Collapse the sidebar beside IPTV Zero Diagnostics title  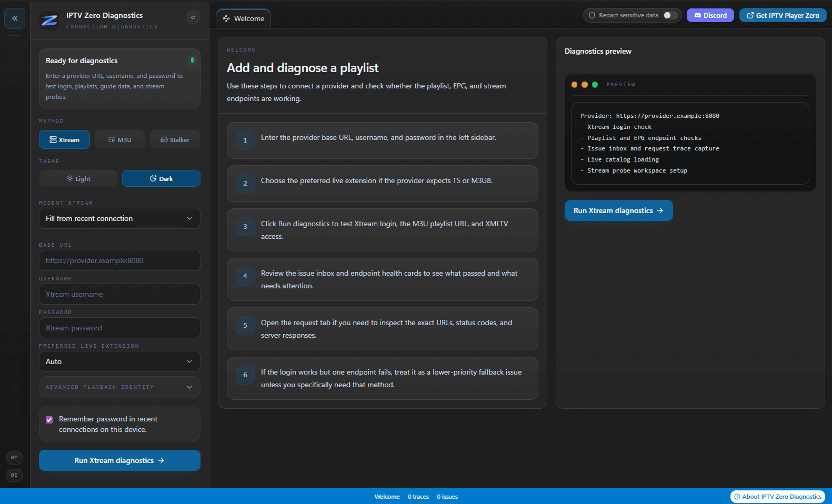[x=193, y=17]
